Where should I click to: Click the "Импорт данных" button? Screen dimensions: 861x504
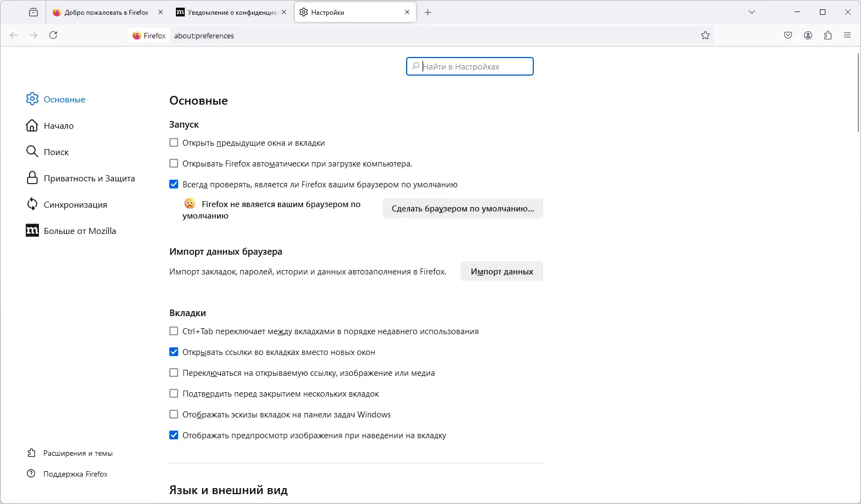coord(501,271)
